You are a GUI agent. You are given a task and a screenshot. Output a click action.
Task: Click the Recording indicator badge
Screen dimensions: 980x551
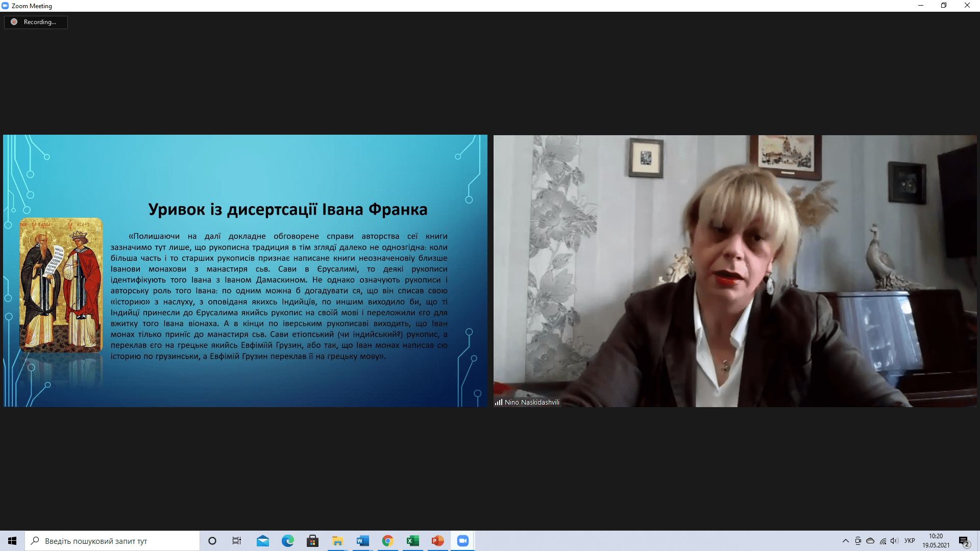click(36, 22)
